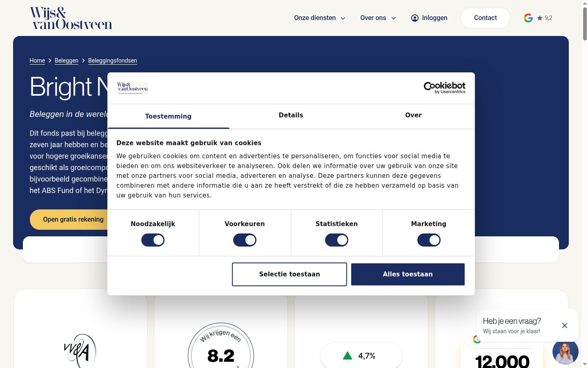This screenshot has width=588, height=368.
Task: Click the 4,7% value pill
Action: tap(361, 356)
